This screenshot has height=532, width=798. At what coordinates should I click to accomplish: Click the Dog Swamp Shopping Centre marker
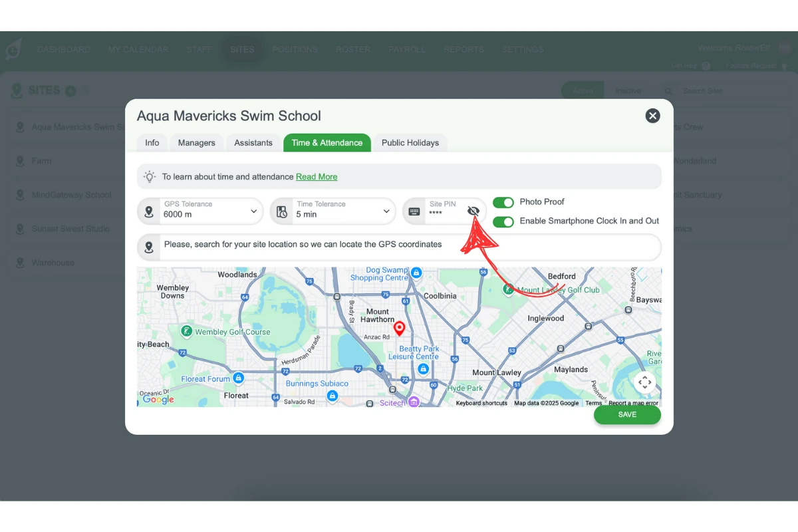(x=416, y=273)
